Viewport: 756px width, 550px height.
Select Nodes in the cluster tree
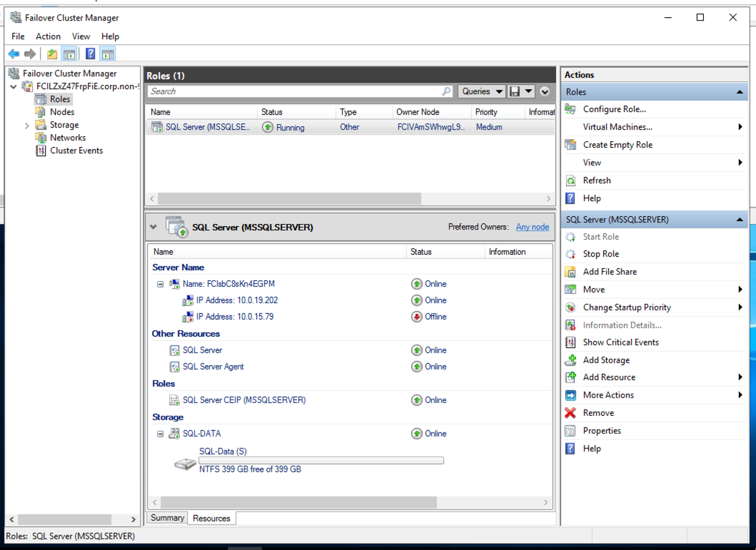62,112
